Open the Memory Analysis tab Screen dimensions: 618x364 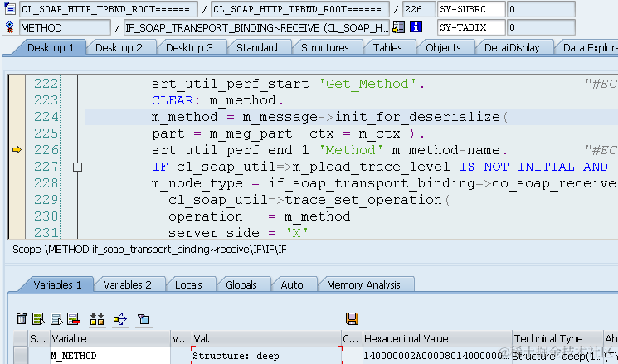tap(363, 284)
